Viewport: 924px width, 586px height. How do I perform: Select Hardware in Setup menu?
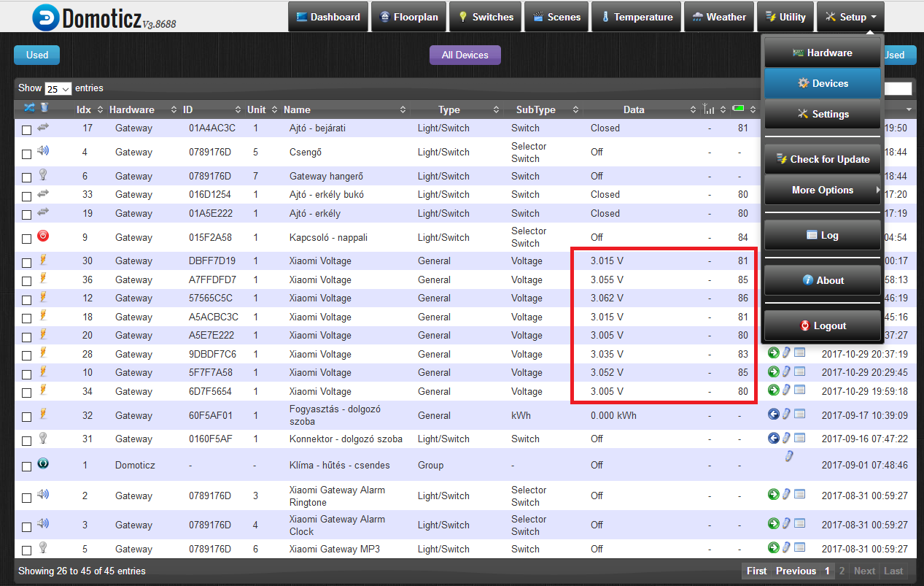[x=823, y=53]
